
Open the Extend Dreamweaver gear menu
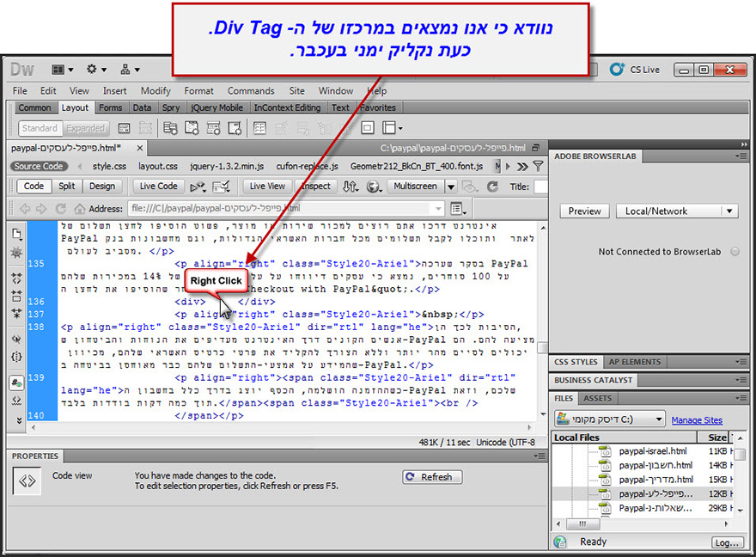pos(95,70)
